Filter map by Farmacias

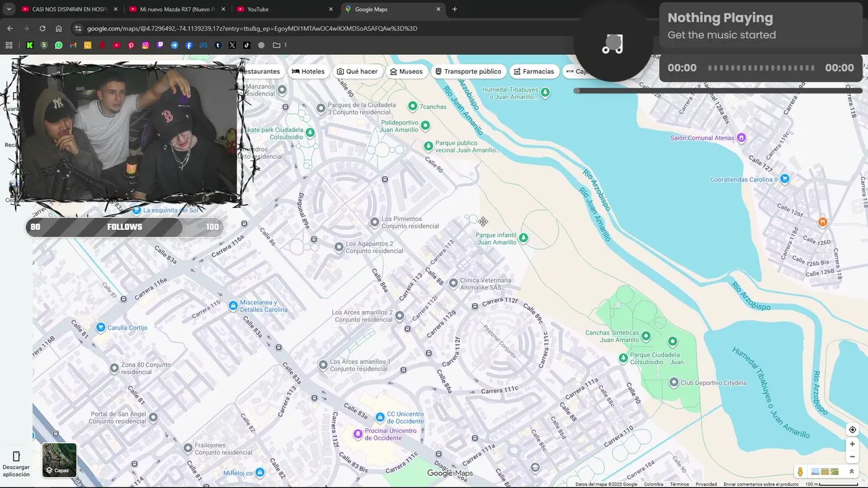point(534,71)
